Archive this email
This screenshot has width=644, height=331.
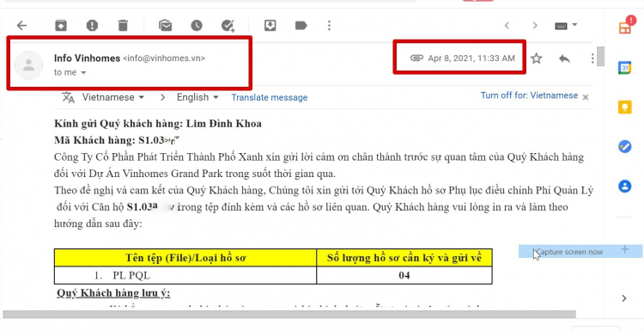(x=61, y=26)
